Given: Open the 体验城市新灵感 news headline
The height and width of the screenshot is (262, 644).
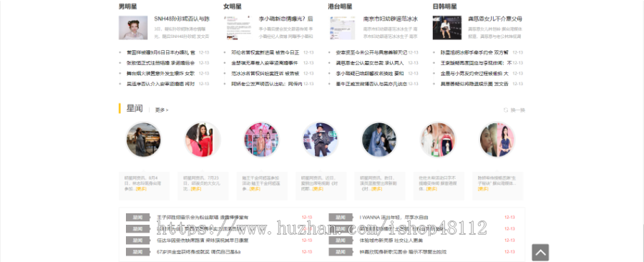Looking at the screenshot, I should 391,241.
